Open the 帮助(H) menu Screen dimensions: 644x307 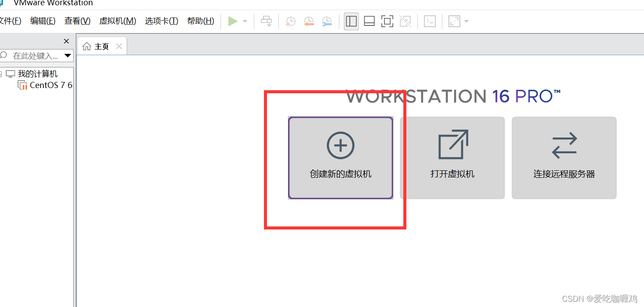pos(200,21)
